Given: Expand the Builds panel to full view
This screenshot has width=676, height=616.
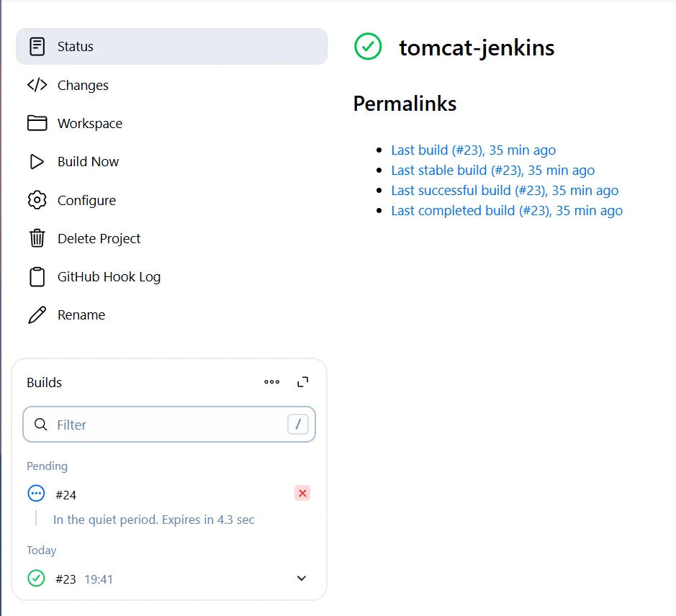Looking at the screenshot, I should point(302,382).
